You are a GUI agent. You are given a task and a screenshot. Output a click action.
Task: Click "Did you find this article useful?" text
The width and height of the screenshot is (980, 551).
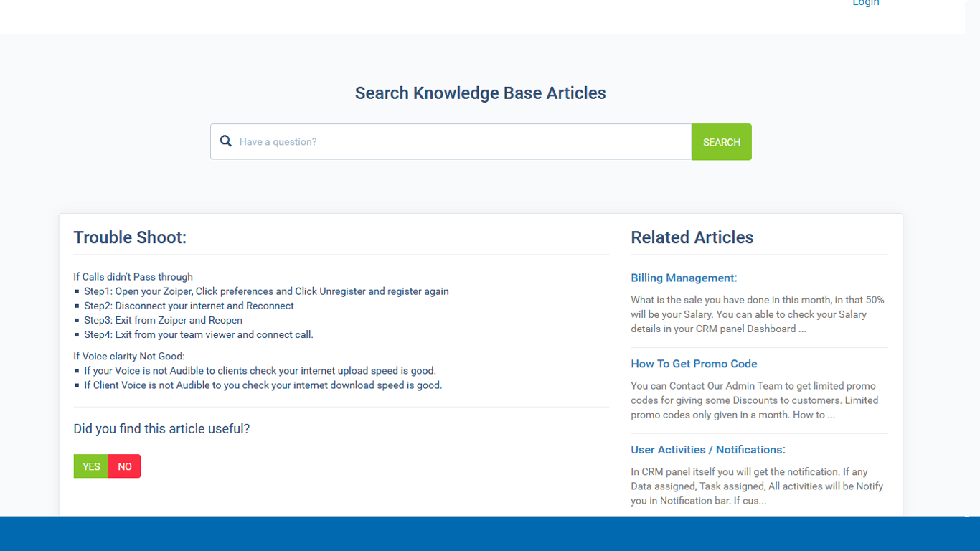(161, 429)
